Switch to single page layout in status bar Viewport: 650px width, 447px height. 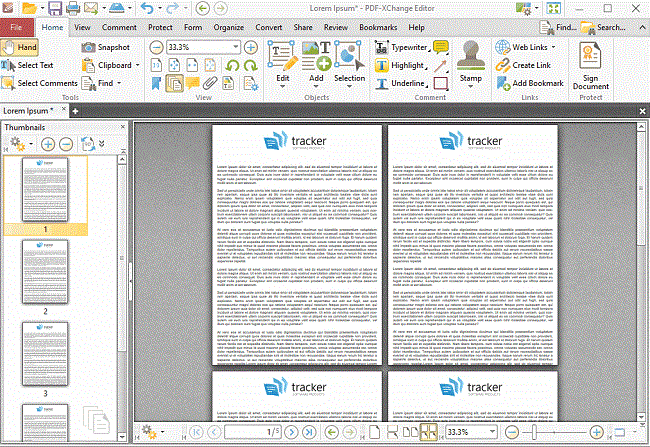[375, 431]
